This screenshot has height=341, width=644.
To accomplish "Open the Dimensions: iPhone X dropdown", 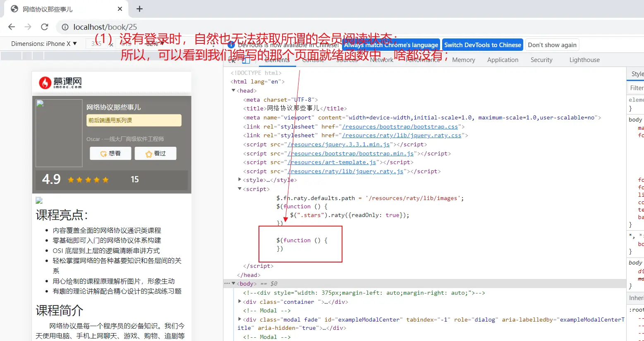I will point(44,44).
